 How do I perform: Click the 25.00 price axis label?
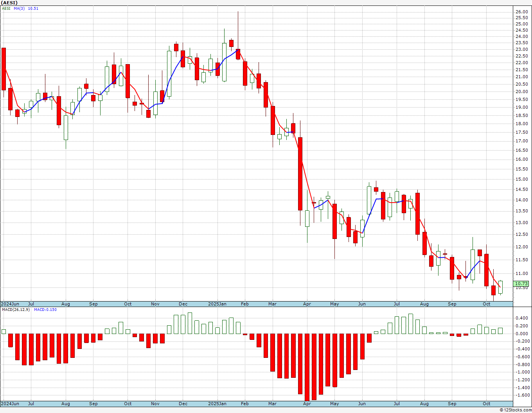[x=521, y=24]
